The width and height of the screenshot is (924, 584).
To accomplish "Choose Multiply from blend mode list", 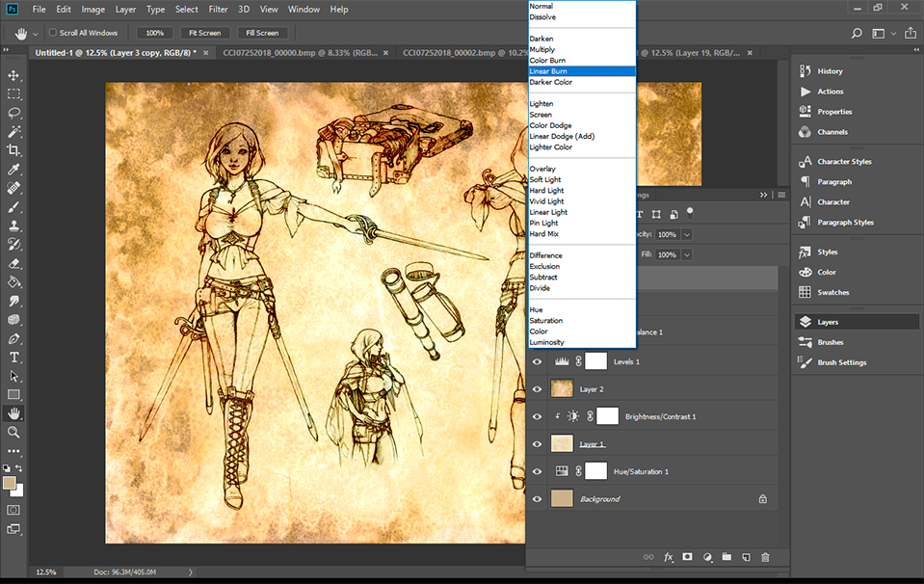I will pyautogui.click(x=541, y=49).
